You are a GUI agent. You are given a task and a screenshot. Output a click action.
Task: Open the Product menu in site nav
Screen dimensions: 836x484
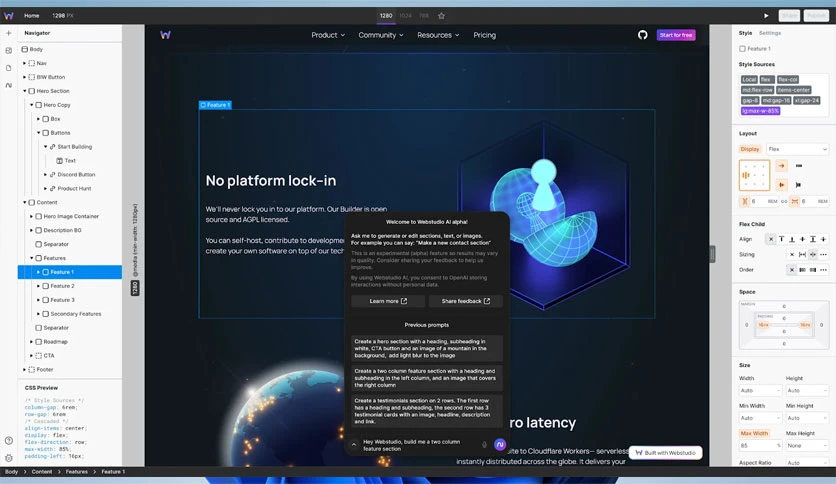pos(328,35)
